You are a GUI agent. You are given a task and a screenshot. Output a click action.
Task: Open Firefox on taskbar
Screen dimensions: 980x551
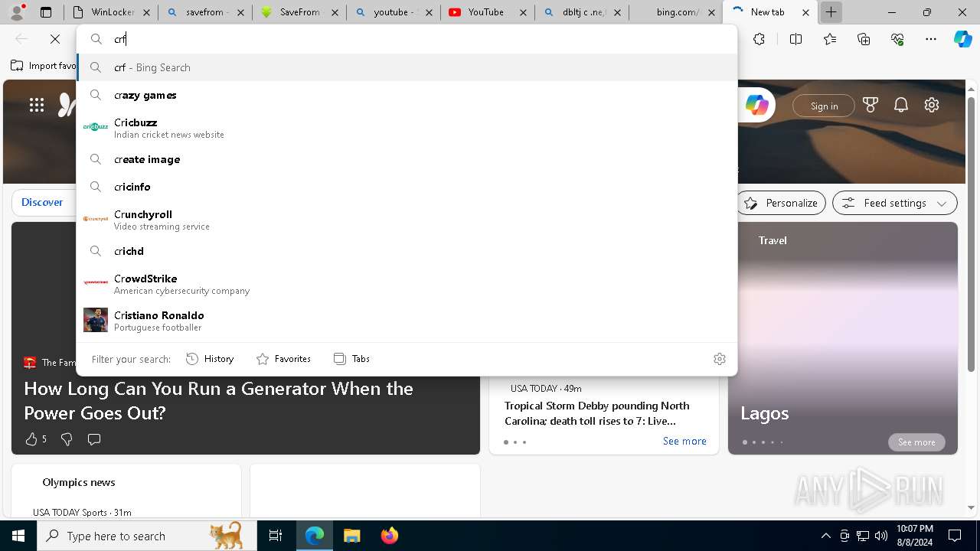389,536
